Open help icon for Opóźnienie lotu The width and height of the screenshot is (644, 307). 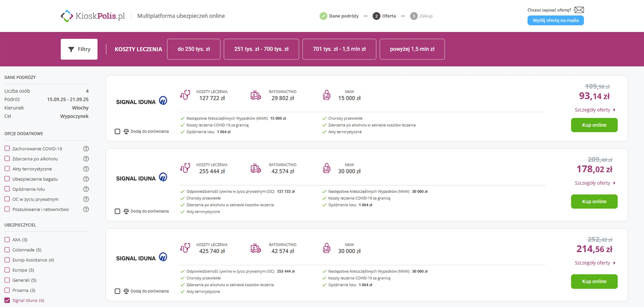pos(86,189)
